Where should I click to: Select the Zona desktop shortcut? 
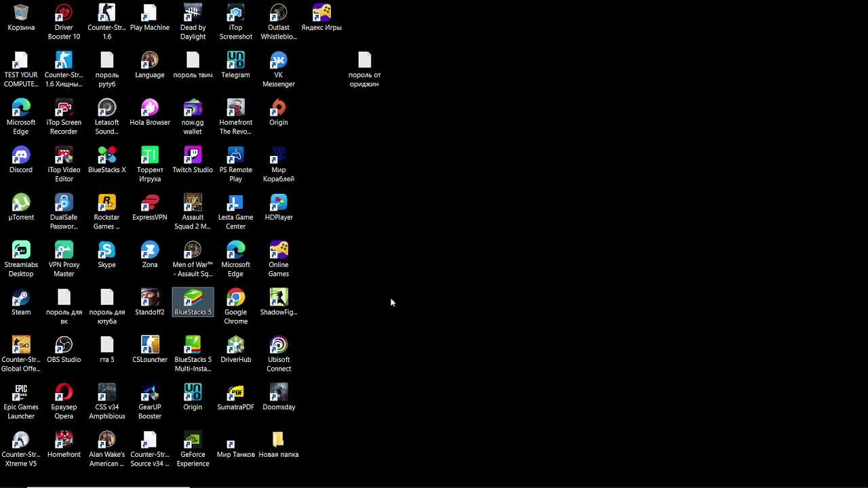coord(150,256)
